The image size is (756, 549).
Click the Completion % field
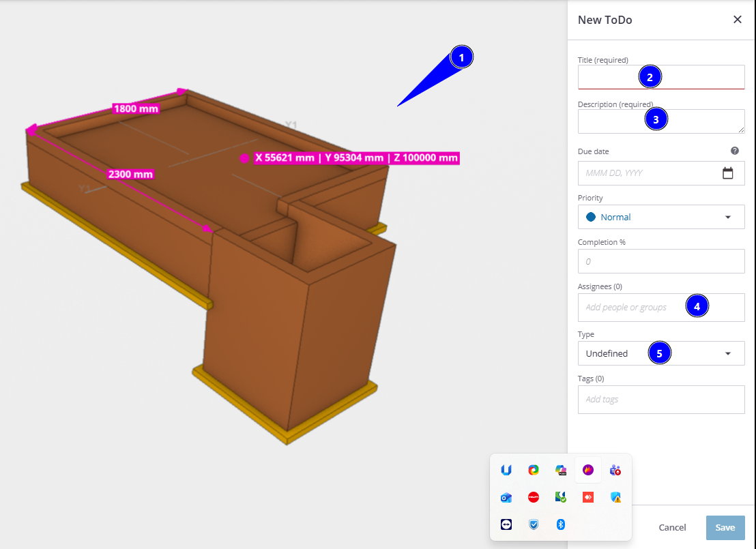(x=660, y=261)
